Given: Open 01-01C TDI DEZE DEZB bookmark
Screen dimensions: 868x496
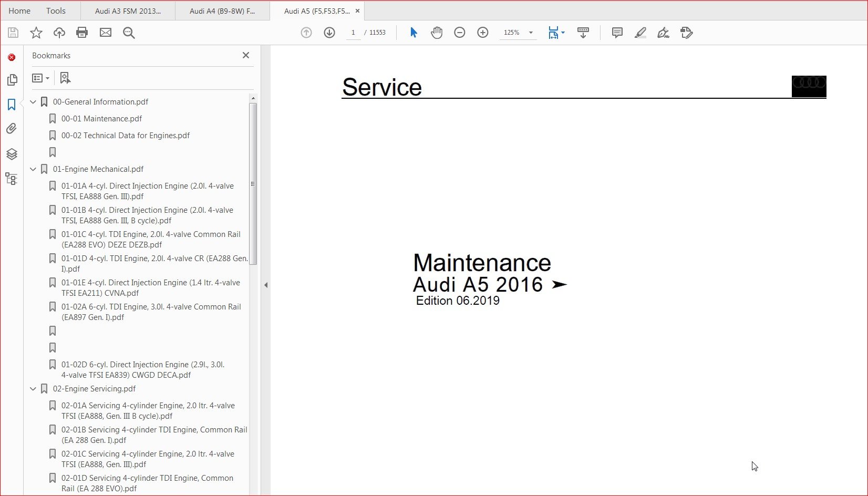Looking at the screenshot, I should 151,240.
